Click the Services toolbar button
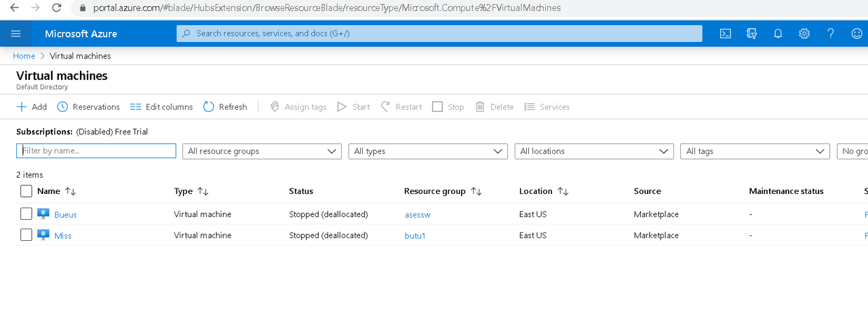868x329 pixels. click(547, 107)
